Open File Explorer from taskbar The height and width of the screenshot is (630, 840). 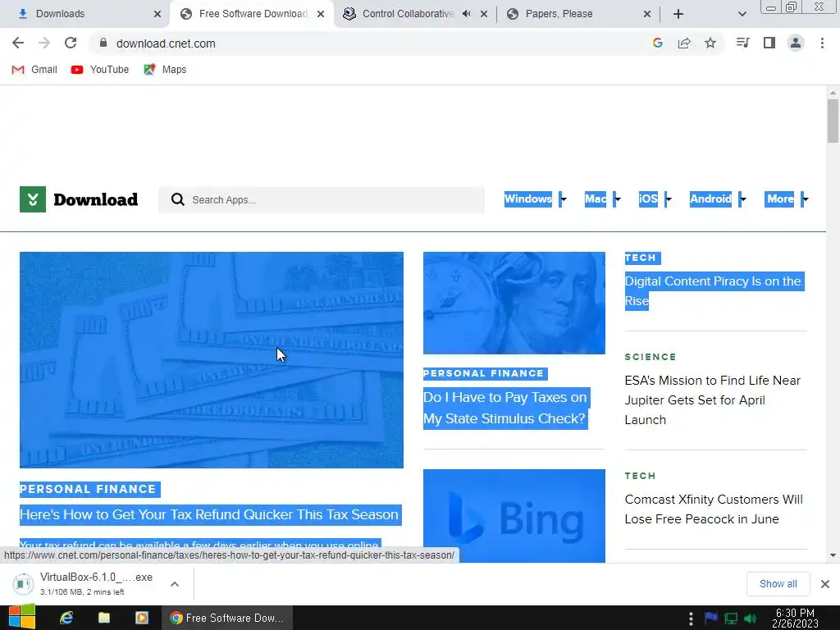[104, 618]
